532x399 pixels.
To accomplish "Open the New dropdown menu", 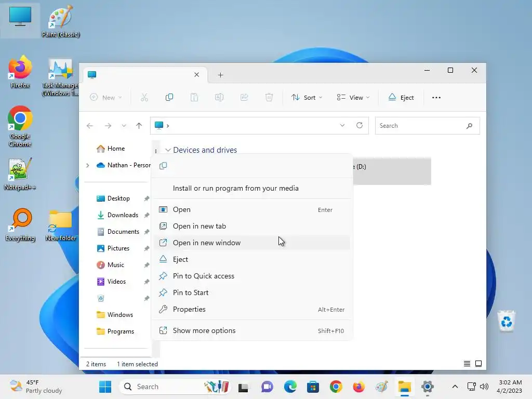I will (105, 98).
